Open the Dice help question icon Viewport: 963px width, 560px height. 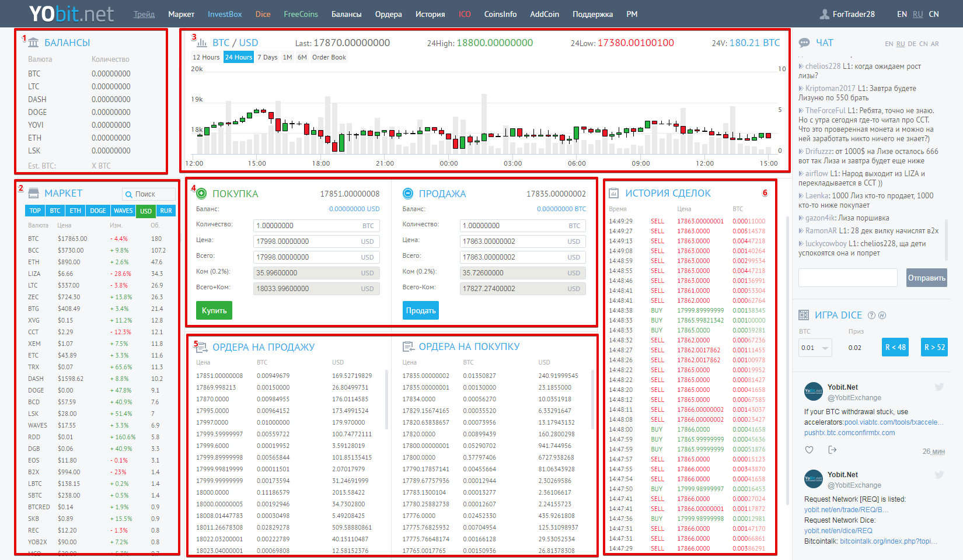click(871, 316)
